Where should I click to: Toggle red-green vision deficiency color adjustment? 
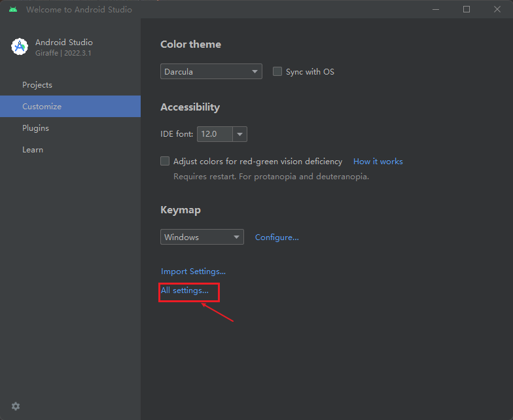coord(165,161)
